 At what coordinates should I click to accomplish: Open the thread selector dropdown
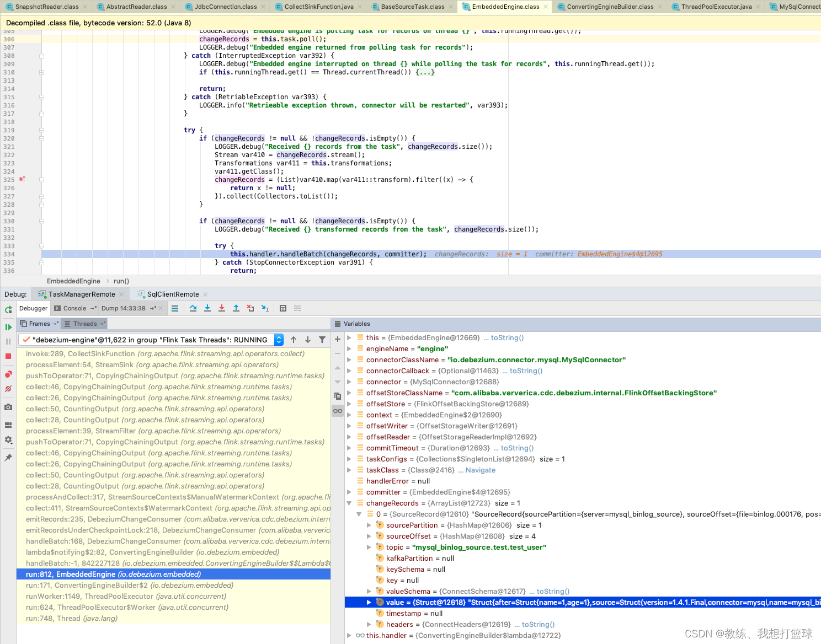coord(279,340)
